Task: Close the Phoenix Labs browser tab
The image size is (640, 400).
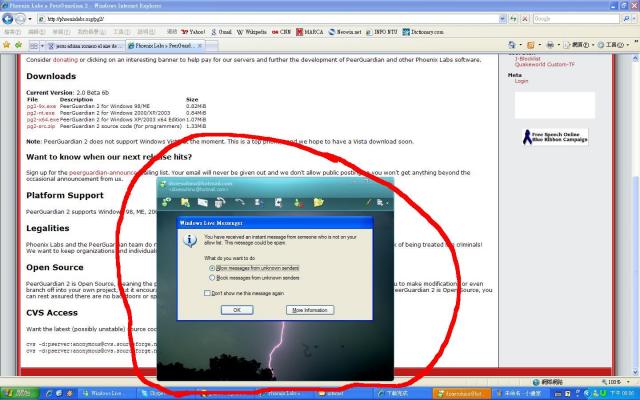Action: pos(200,46)
